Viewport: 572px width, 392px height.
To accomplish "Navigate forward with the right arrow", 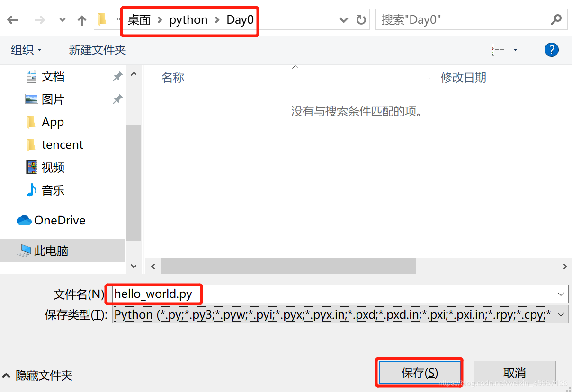I will pos(39,19).
